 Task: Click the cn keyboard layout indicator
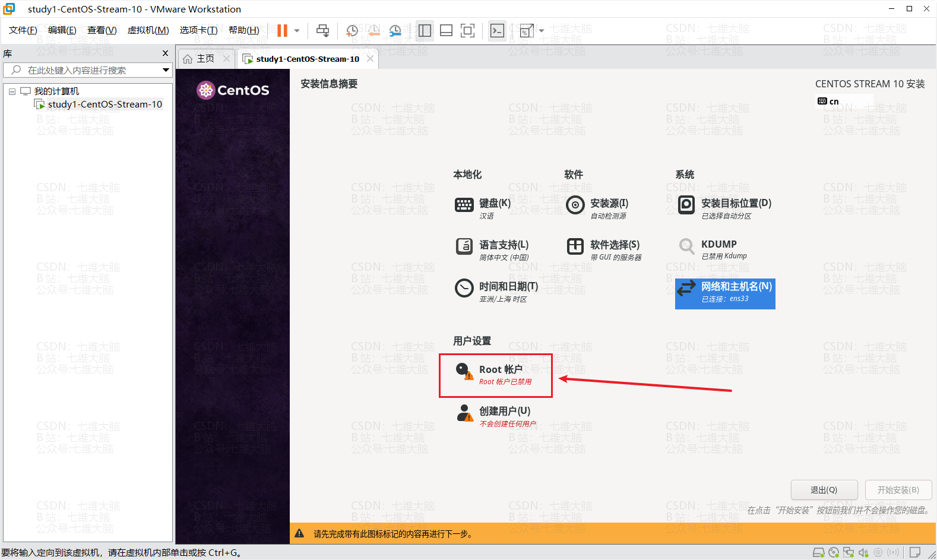tap(828, 102)
